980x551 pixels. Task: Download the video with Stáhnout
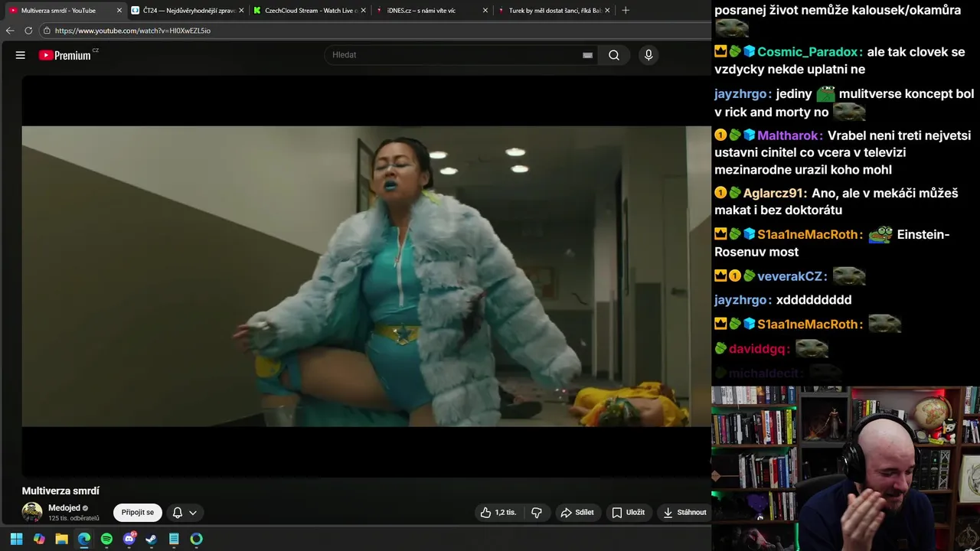684,513
